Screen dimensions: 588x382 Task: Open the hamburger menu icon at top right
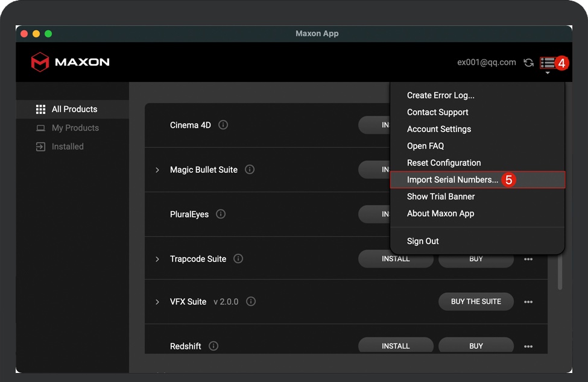click(x=547, y=63)
